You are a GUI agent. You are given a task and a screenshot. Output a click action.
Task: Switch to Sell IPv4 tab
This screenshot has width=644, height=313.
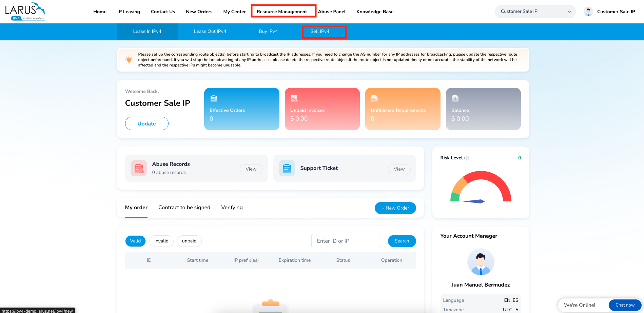click(320, 32)
